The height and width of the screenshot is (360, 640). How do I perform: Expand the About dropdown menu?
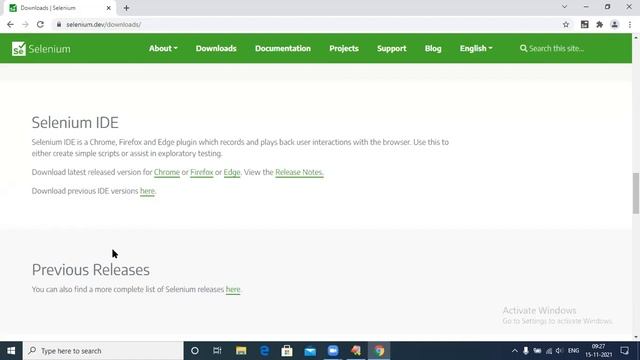click(163, 49)
